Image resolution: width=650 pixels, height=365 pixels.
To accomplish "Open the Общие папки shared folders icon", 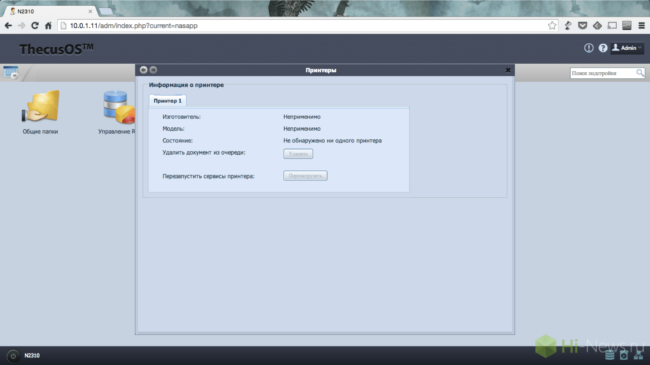I will pyautogui.click(x=40, y=111).
